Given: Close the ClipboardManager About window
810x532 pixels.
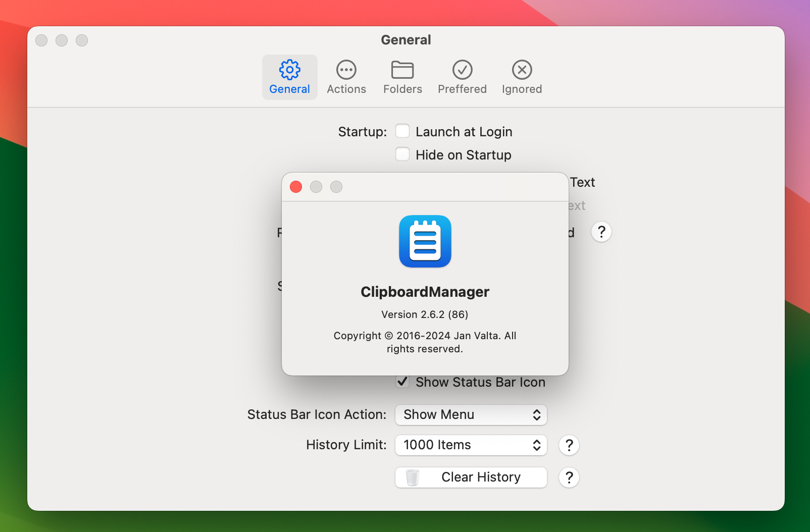Looking at the screenshot, I should [x=296, y=187].
